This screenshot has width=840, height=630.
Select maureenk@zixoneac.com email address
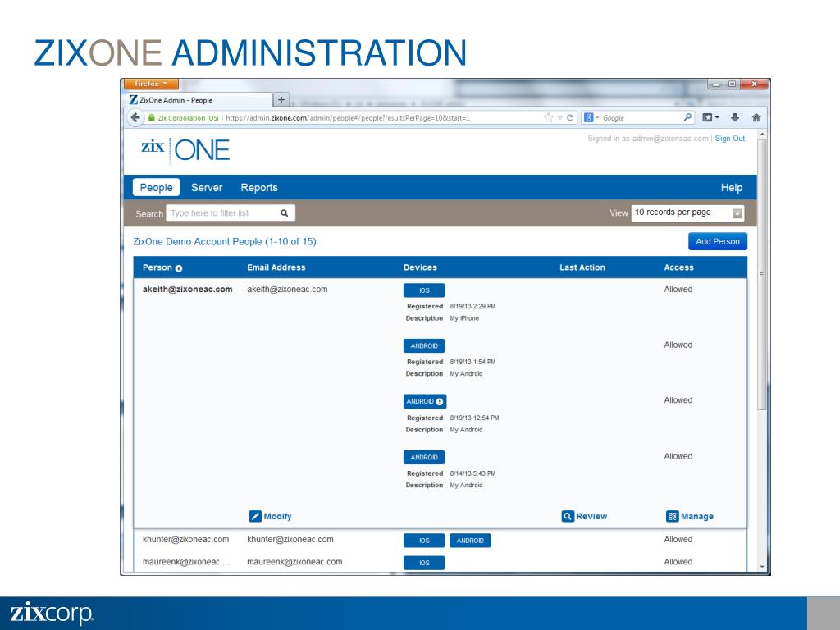point(294,562)
